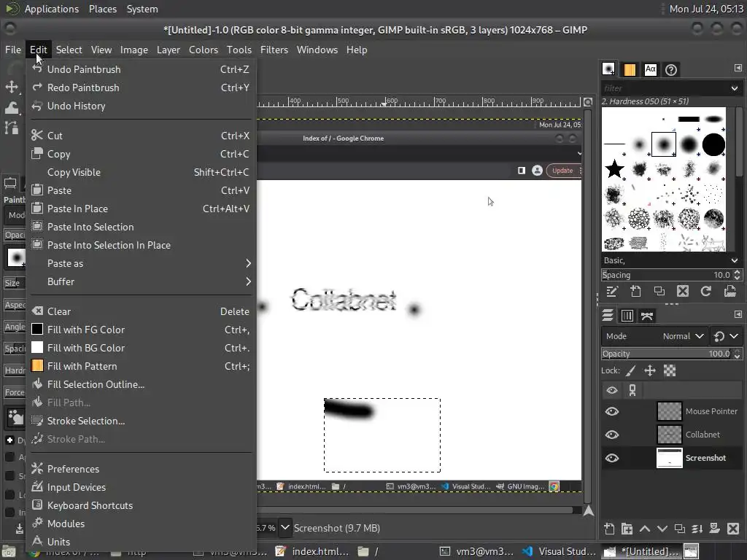Click the zoom-fit icon at canvas corner
Image resolution: width=747 pixels, height=560 pixels.
[x=589, y=102]
